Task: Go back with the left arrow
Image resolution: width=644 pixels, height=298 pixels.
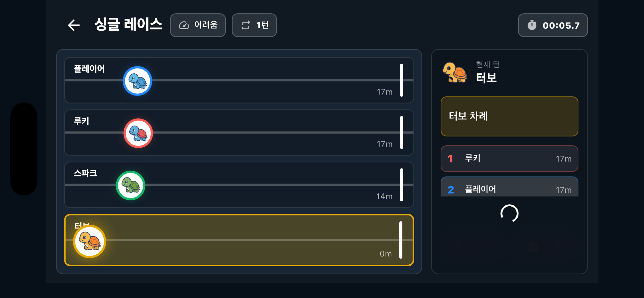Action: [x=74, y=25]
